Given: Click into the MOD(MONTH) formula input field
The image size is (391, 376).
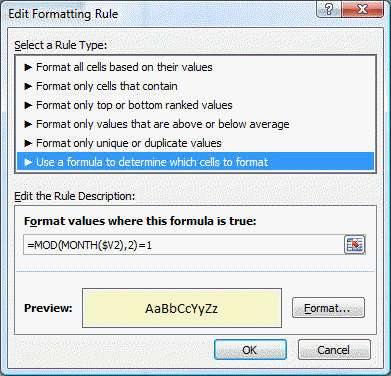Looking at the screenshot, I should pyautogui.click(x=183, y=245).
